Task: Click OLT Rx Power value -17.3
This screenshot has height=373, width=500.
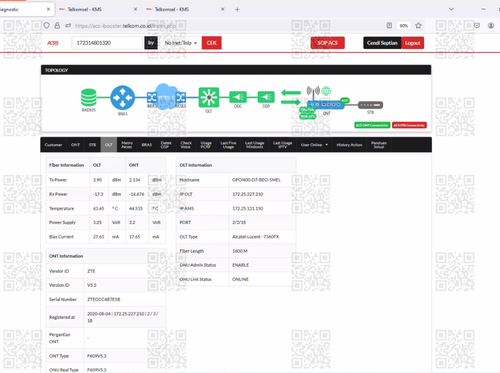Action: coord(98,194)
